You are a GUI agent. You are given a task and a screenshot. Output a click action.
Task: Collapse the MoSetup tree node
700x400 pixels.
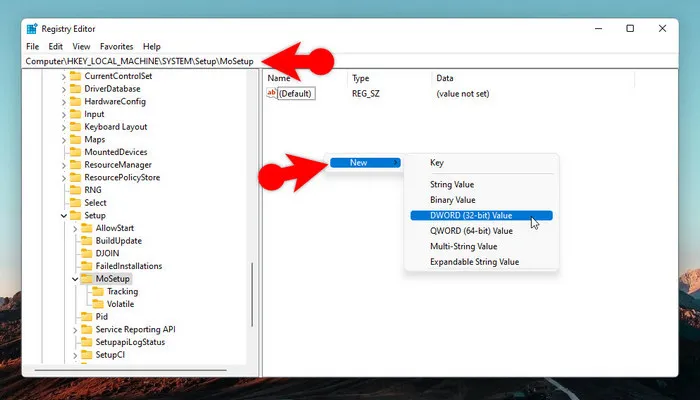click(77, 279)
